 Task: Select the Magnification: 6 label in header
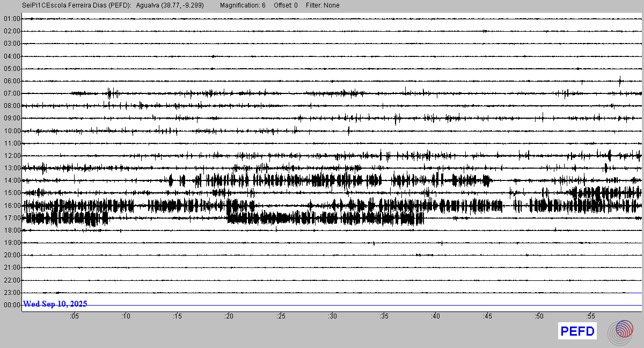[243, 5]
